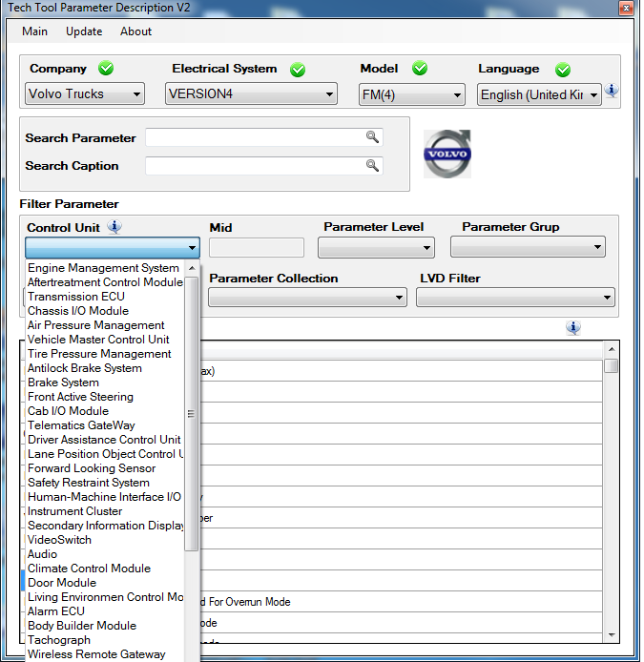Viewport: 644px width, 662px height.
Task: Select Engine Management System from list
Action: pos(103,268)
